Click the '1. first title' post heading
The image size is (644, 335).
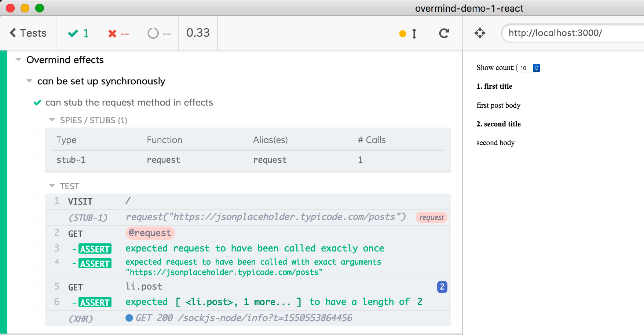click(x=494, y=86)
